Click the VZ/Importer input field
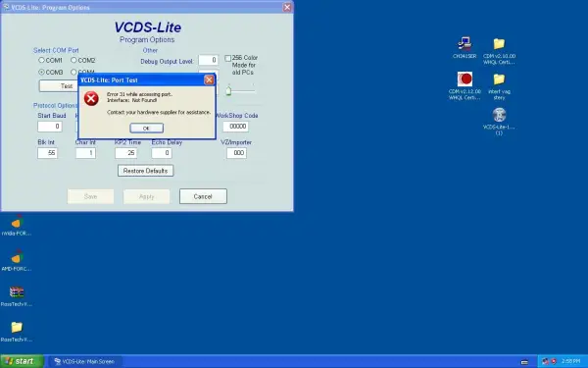Screen dimensions: 588x368 236,153
